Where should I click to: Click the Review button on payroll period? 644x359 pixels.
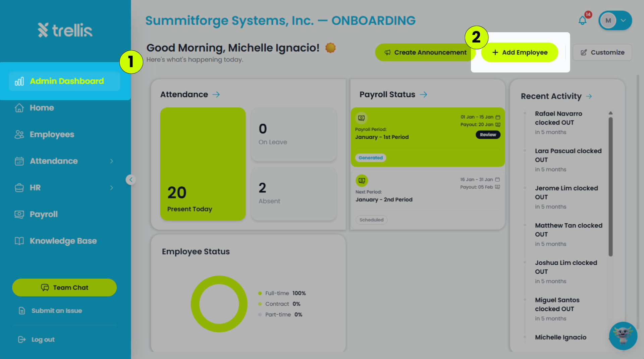[488, 135]
